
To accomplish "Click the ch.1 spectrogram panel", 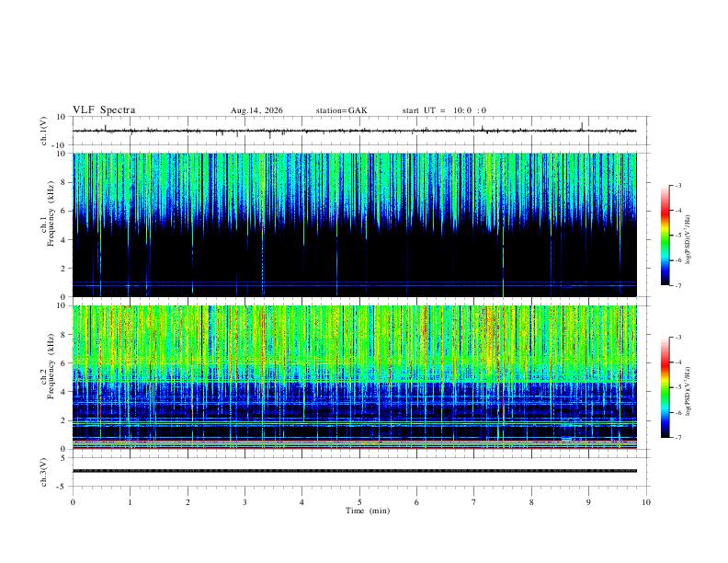I will coord(354,224).
